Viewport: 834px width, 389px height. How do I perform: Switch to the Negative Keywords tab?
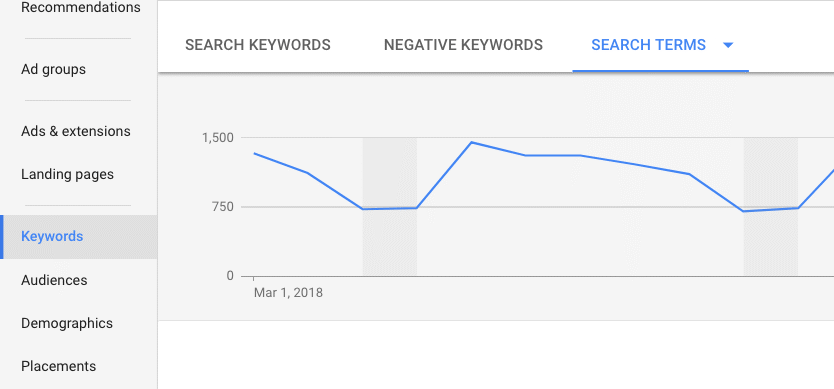coord(463,45)
